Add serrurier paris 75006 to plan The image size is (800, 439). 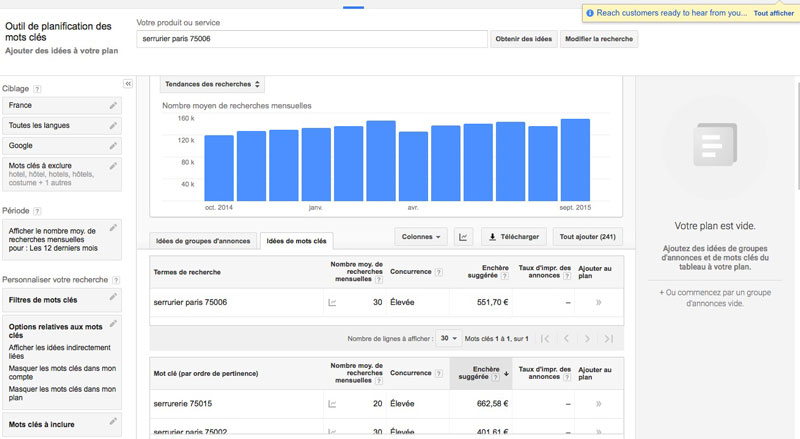pos(598,302)
